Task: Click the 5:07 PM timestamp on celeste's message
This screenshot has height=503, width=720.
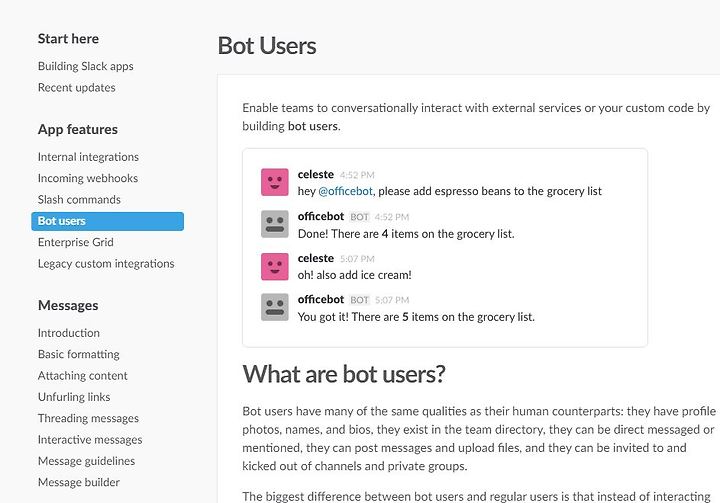Action: click(x=357, y=259)
